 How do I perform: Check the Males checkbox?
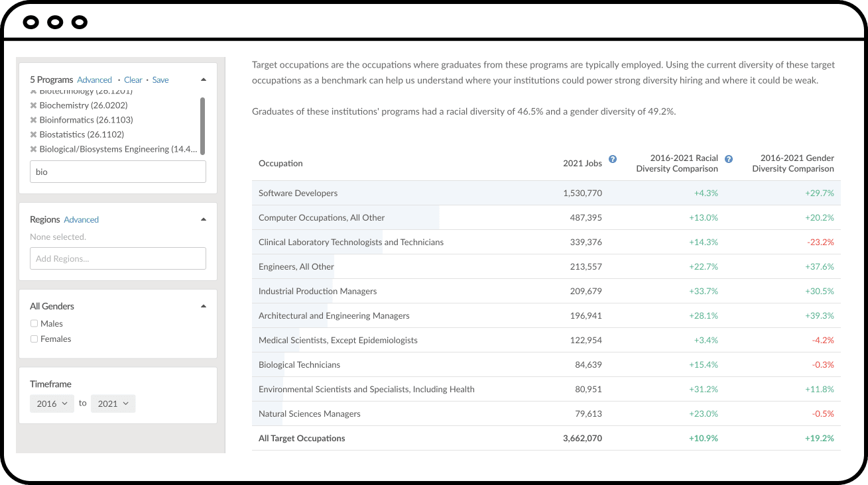(x=34, y=323)
